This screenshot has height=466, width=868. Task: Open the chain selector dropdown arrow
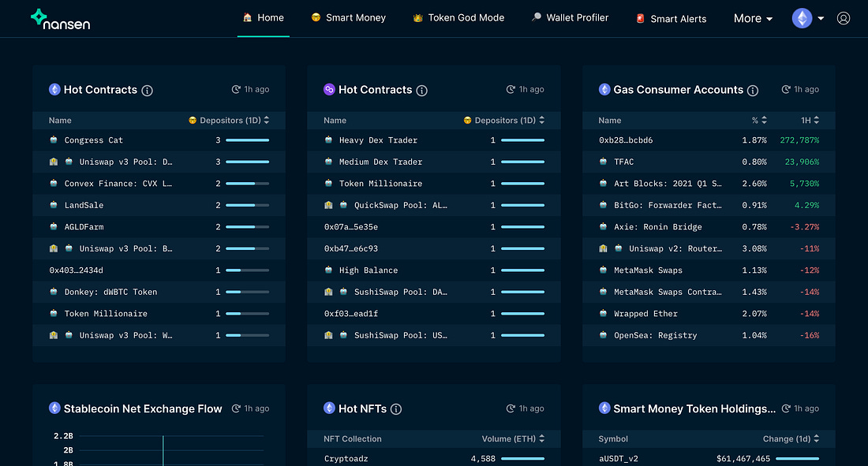821,18
